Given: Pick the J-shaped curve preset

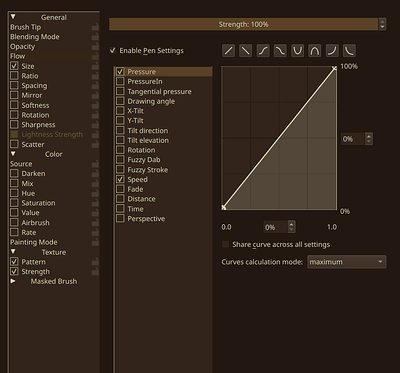Looking at the screenshot, I should pyautogui.click(x=332, y=51).
